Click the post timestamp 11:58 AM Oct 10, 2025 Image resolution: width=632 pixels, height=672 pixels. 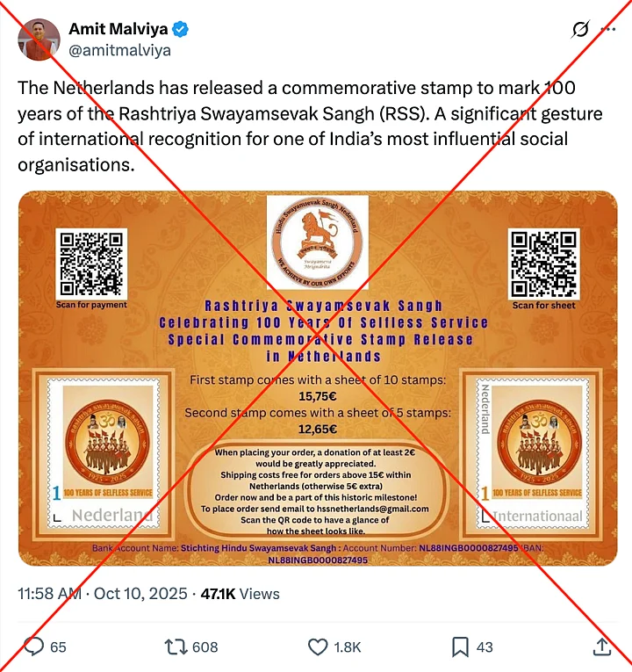point(103,594)
